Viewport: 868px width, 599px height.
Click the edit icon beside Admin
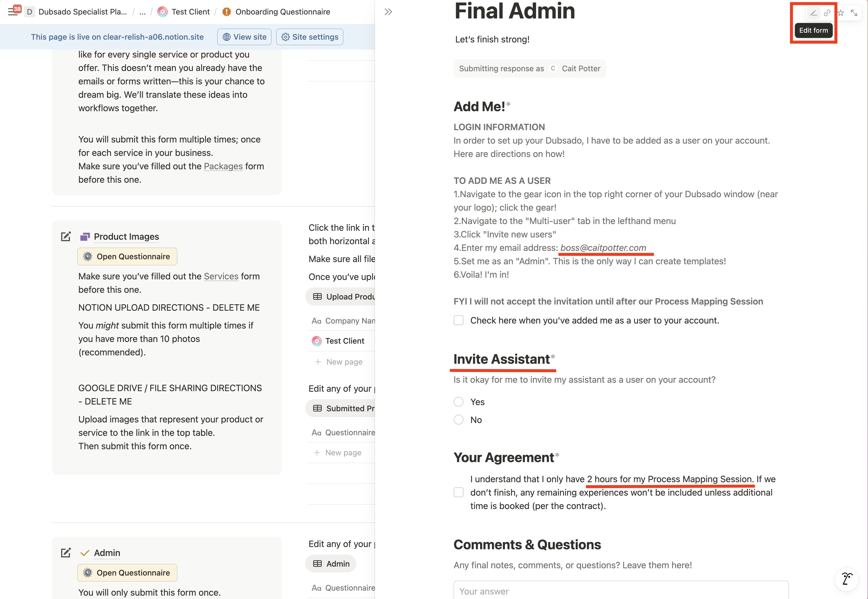pyautogui.click(x=66, y=553)
